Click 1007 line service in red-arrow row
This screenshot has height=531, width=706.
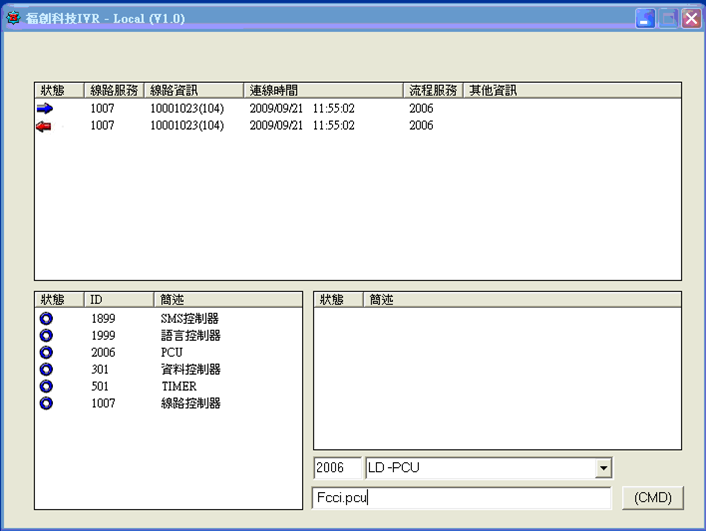click(x=102, y=126)
